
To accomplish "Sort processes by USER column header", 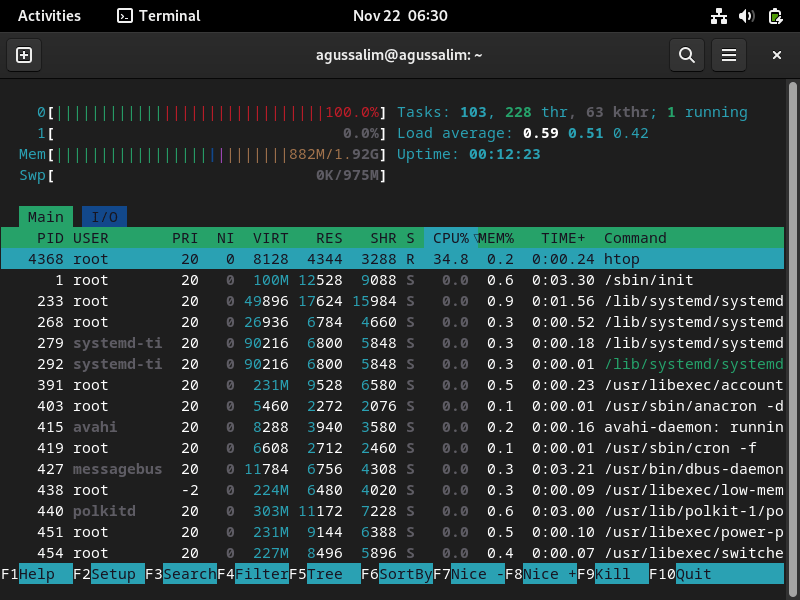I will click(91, 238).
